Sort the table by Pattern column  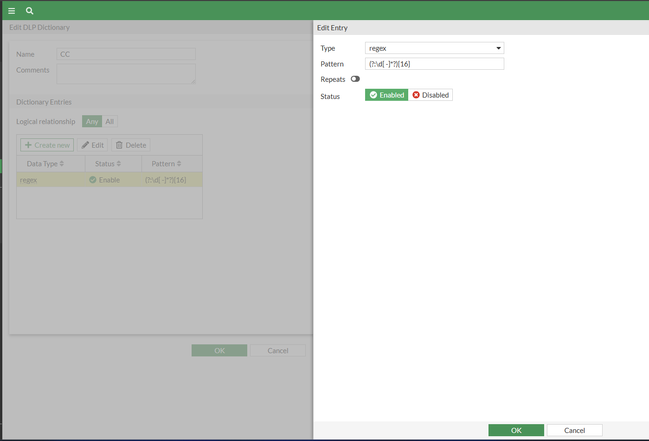coord(166,164)
